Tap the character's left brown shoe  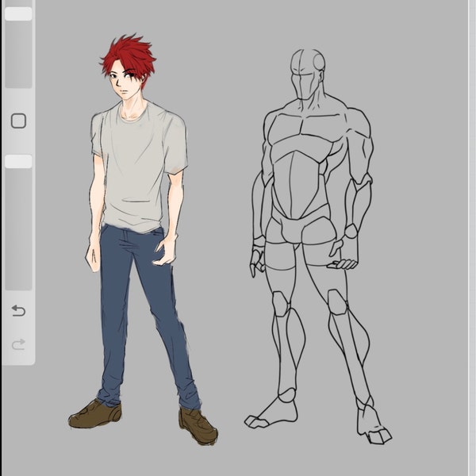95,414
